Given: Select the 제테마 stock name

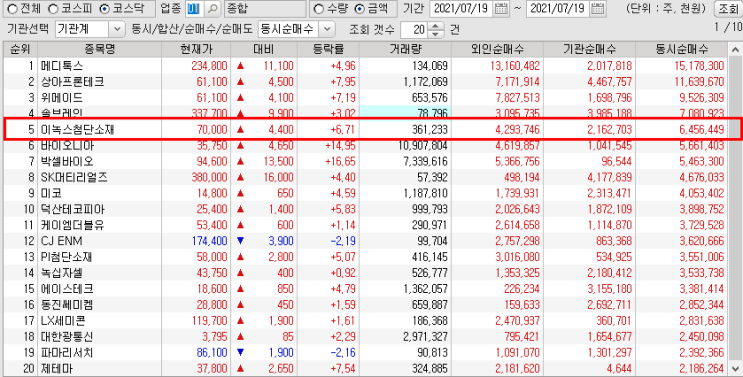Looking at the screenshot, I should point(57,368).
